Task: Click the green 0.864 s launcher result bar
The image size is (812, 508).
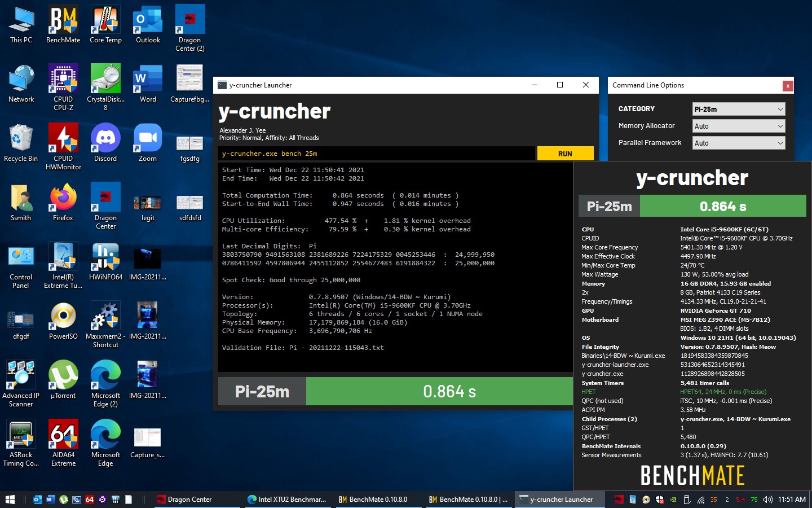Action: point(440,391)
